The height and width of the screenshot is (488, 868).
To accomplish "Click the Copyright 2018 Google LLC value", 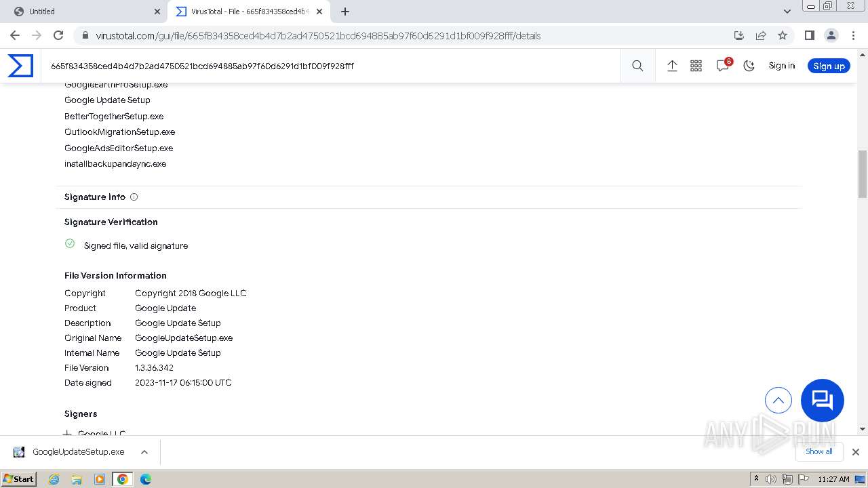I will click(x=191, y=293).
